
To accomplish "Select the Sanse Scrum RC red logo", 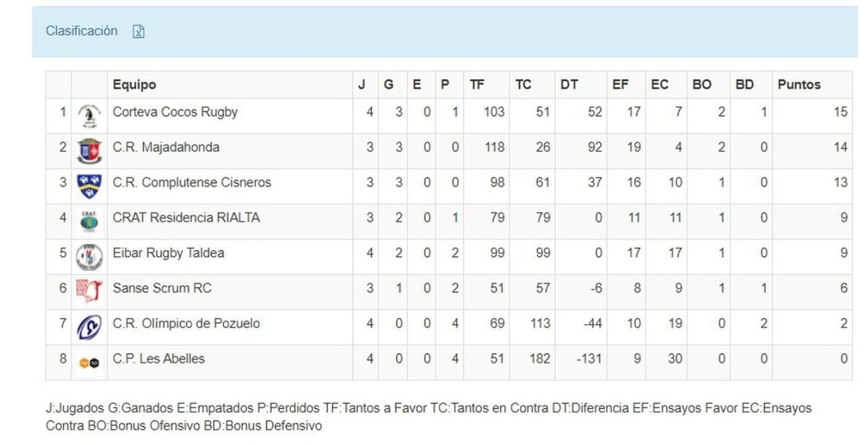I will pos(89,291).
